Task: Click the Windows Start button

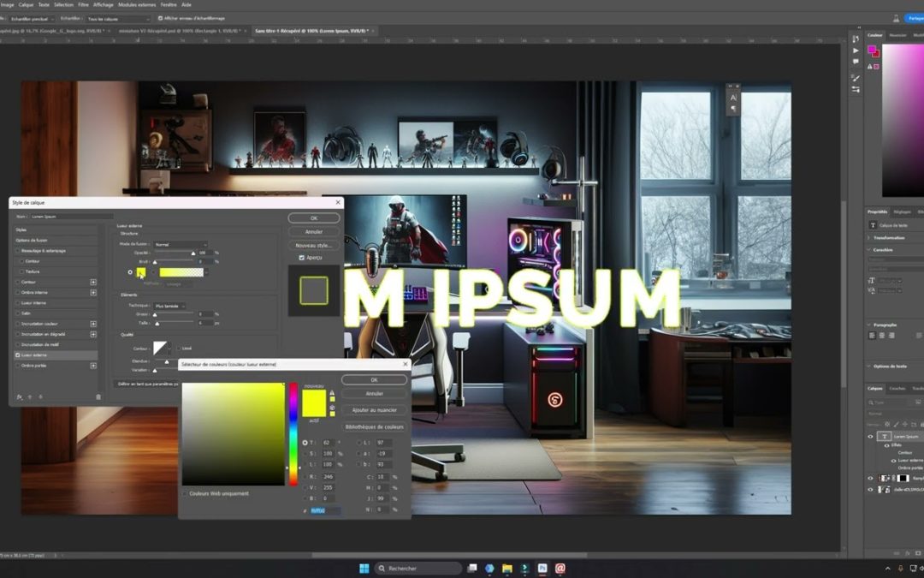Action: click(364, 568)
